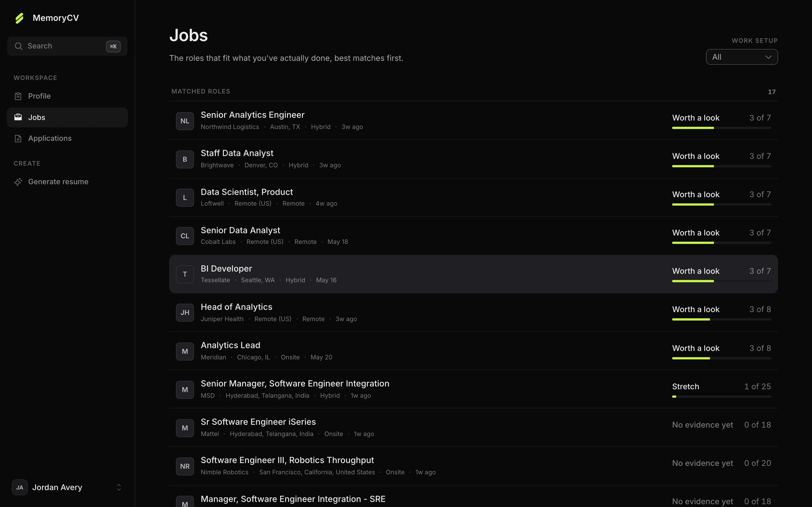The height and width of the screenshot is (507, 812).
Task: Click the magnifier icon in Search
Action: 18,46
